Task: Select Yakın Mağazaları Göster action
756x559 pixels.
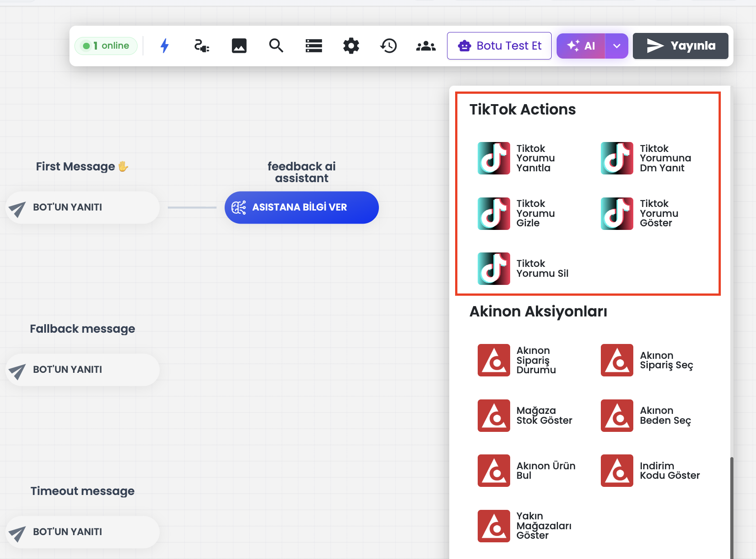Action: 525,526
